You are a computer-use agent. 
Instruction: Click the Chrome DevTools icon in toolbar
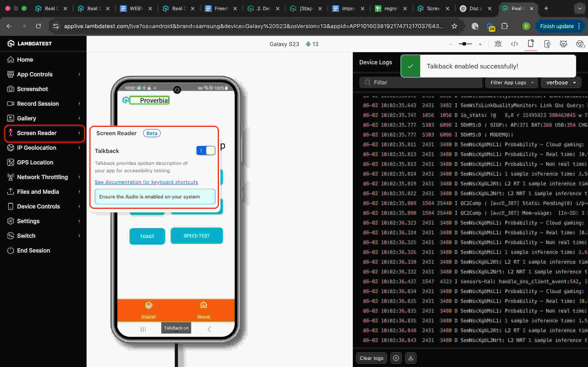pyautogui.click(x=580, y=44)
